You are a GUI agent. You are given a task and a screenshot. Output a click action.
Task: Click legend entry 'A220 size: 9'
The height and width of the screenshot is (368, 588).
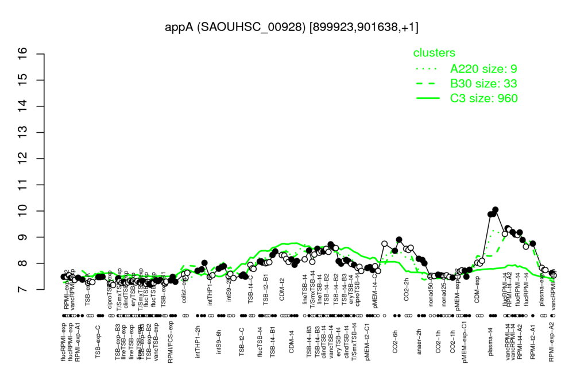coord(483,69)
